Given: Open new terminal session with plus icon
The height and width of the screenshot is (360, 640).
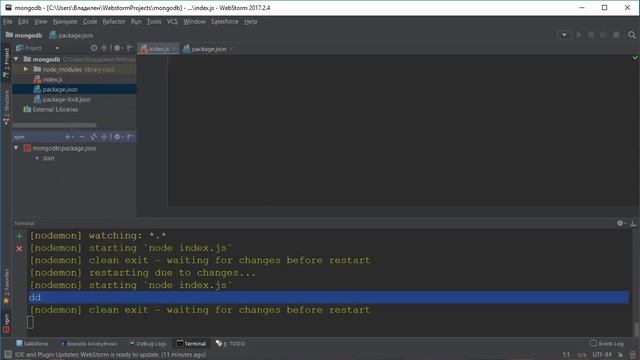Looking at the screenshot, I should point(19,236).
